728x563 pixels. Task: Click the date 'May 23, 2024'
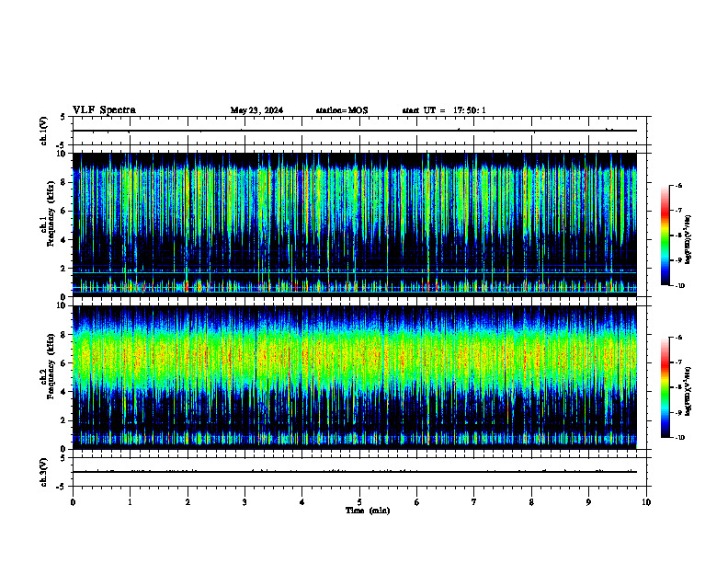[x=256, y=110]
